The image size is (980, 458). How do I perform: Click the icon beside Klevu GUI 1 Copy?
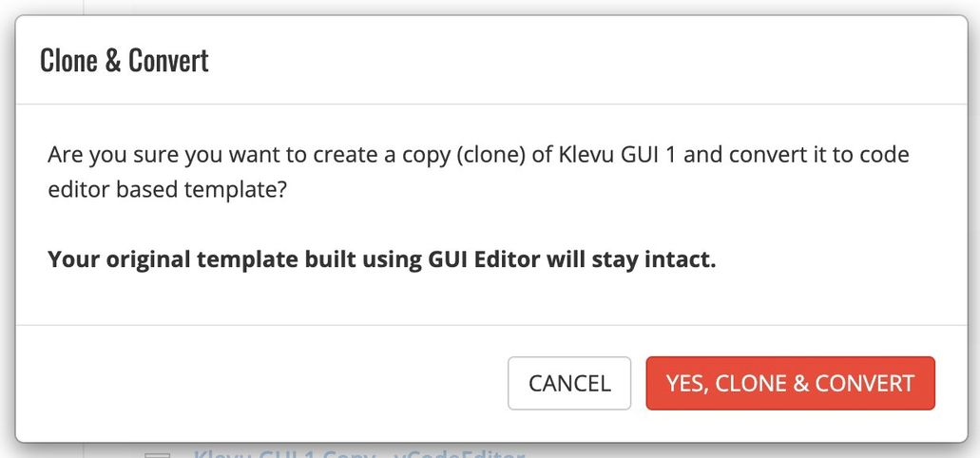157,454
